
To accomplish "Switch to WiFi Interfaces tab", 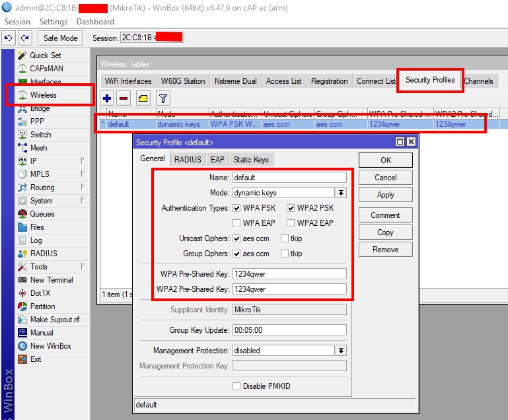I will coord(128,81).
